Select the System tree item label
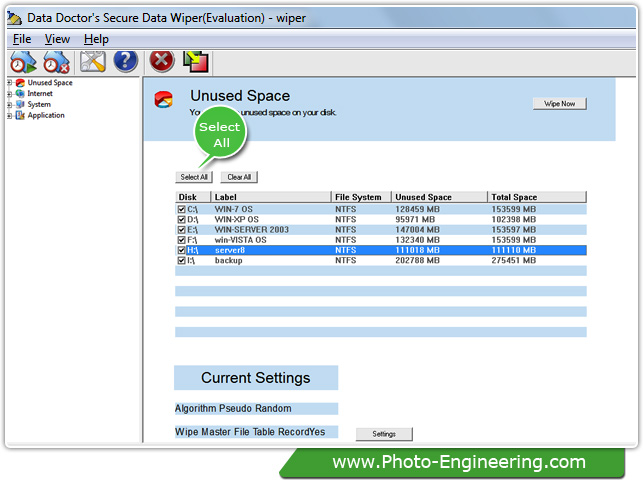The image size is (643, 480). click(x=39, y=105)
